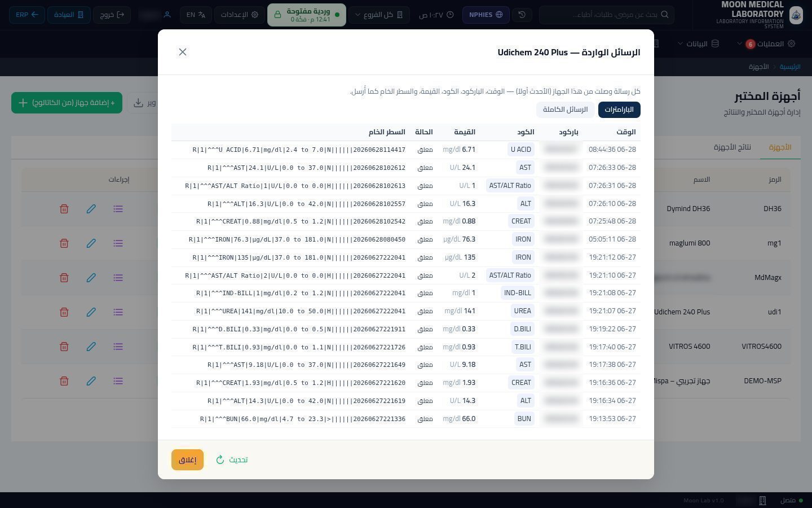Edit the mg1 maglumi 800 device
The height and width of the screenshot is (508, 812).
[91, 243]
